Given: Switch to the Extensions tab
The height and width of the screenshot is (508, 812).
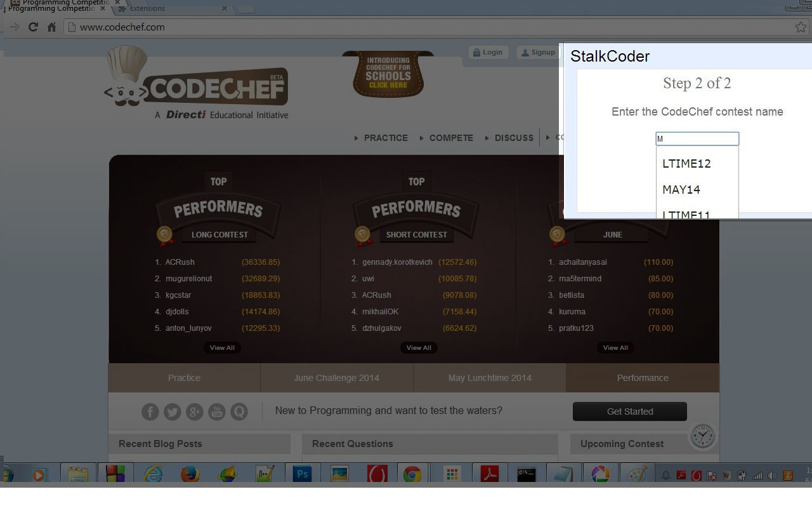Looking at the screenshot, I should 170,8.
